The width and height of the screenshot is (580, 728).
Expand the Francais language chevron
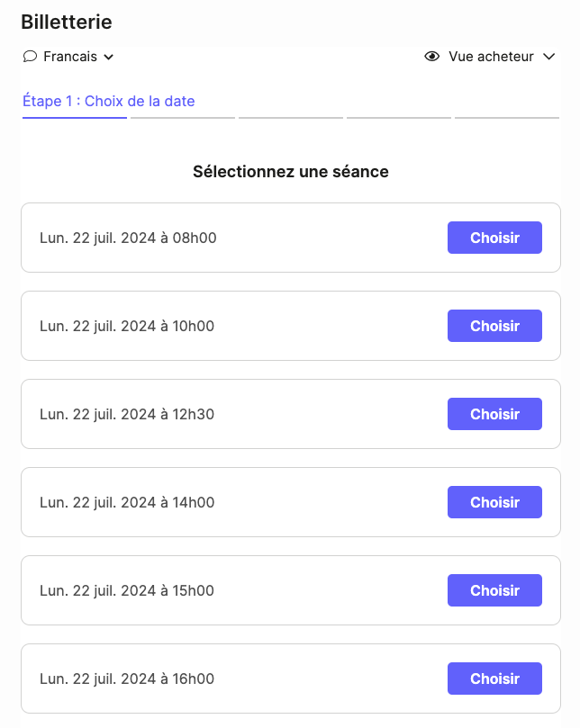tap(109, 58)
